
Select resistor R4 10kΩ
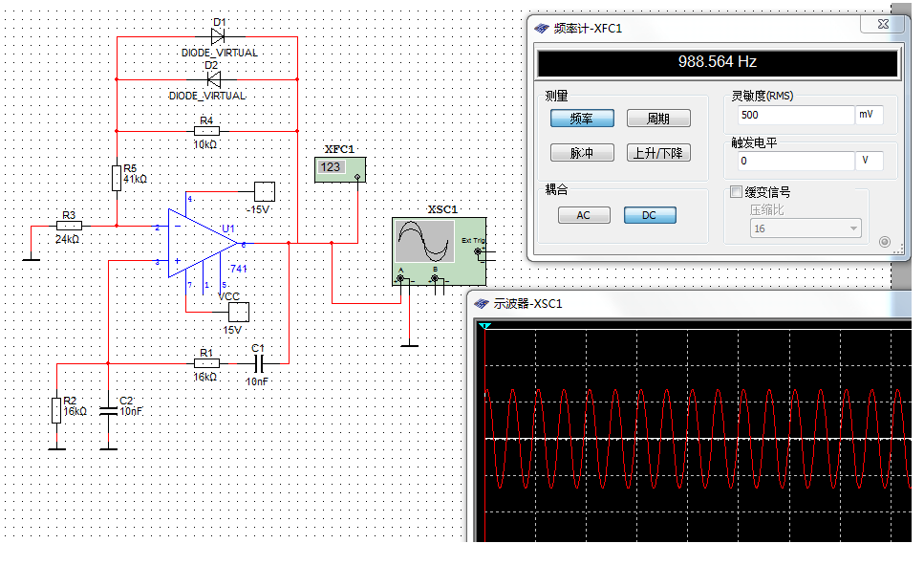click(206, 131)
